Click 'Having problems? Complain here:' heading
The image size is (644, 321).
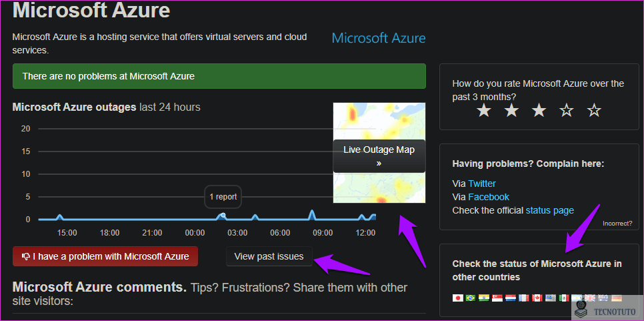click(x=528, y=164)
